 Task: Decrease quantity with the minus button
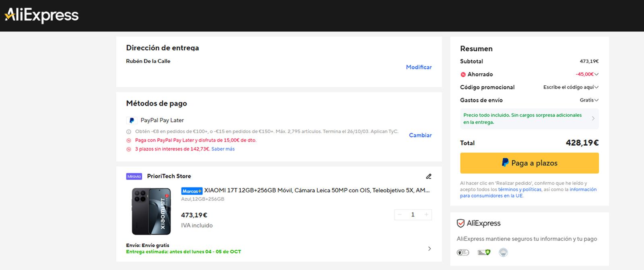pyautogui.click(x=400, y=214)
